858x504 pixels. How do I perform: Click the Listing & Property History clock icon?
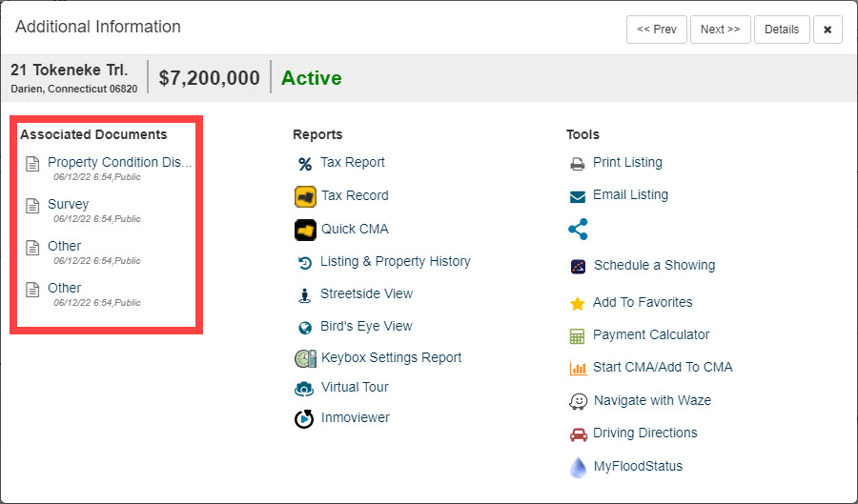tap(305, 263)
